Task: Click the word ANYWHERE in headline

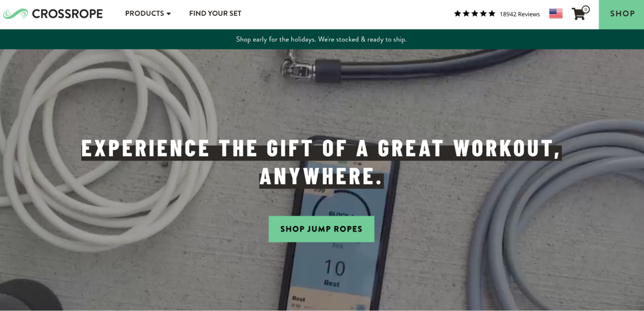Action: coord(321,176)
